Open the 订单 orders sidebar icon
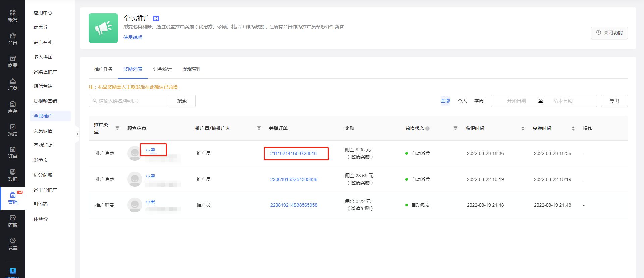The image size is (644, 278). 13,153
